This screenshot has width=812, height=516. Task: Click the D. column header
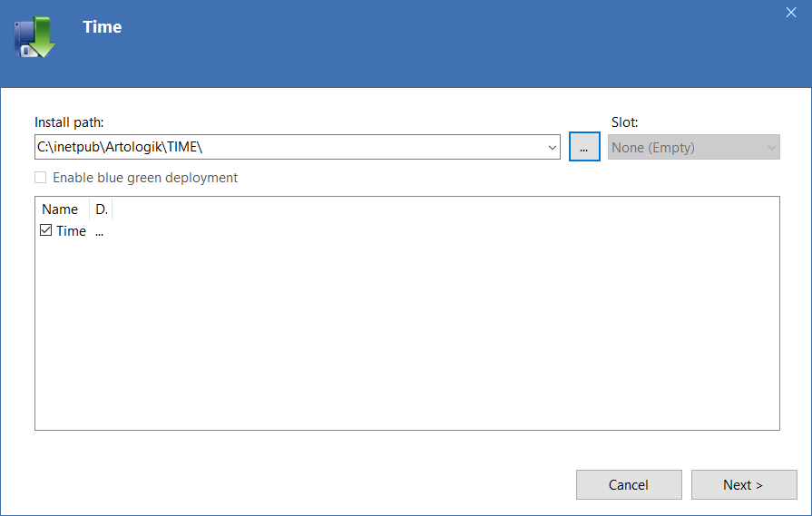tap(101, 209)
